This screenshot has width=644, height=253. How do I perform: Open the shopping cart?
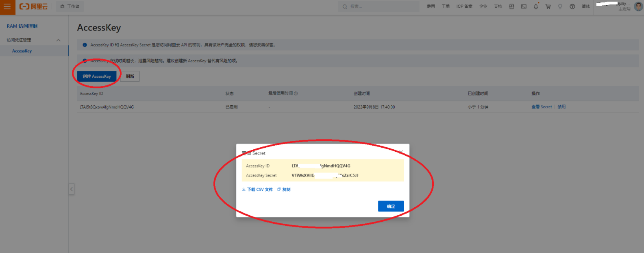coord(548,7)
